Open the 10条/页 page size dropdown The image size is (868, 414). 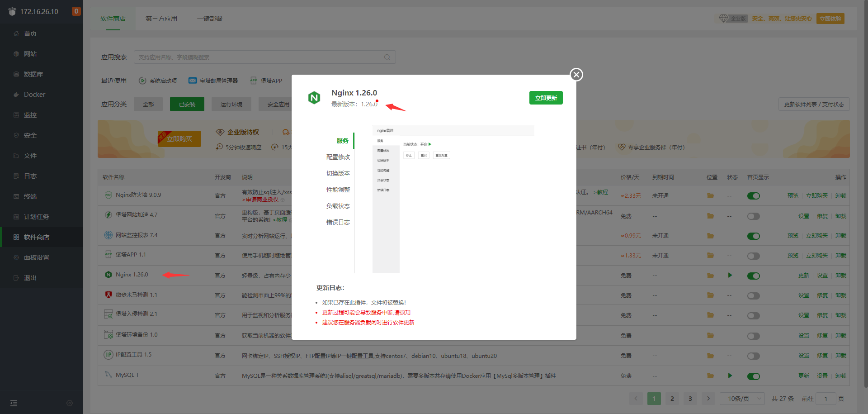[742, 399]
